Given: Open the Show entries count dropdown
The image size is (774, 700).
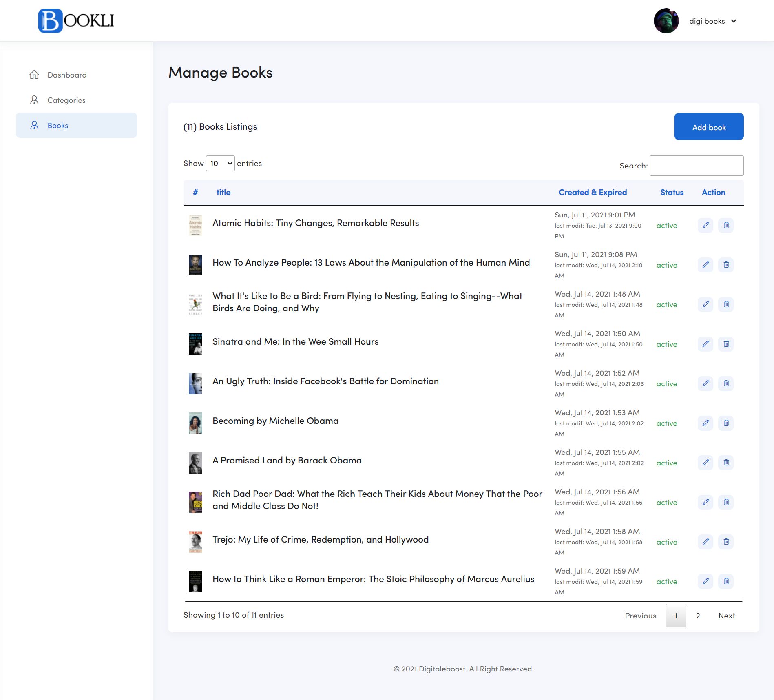Looking at the screenshot, I should 220,163.
